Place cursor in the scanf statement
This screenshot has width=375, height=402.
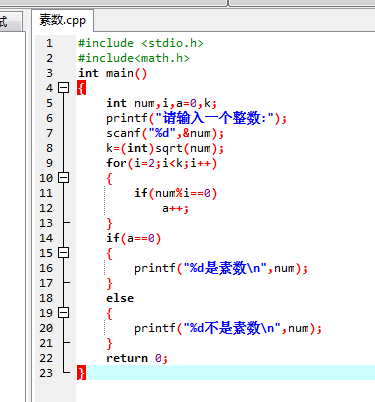coord(165,133)
